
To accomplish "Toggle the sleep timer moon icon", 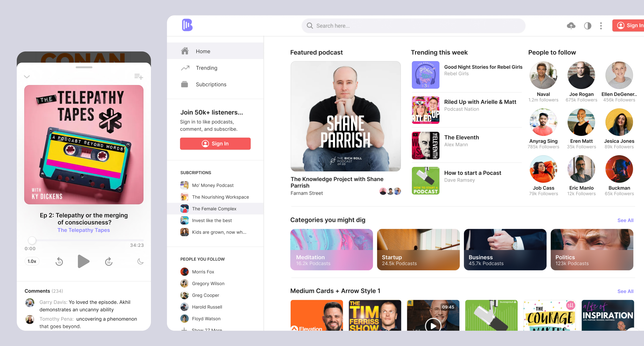I will coord(141,261).
